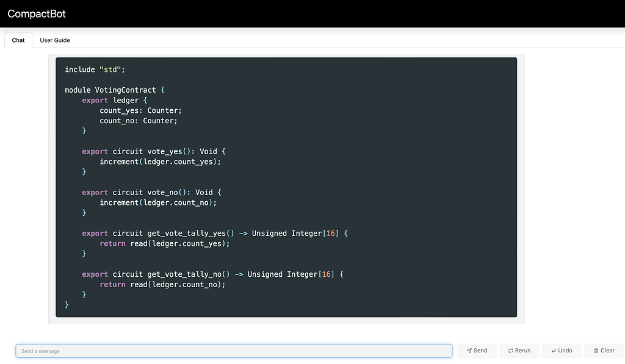Click the include "std" line in code
The image size is (625, 364).
95,69
